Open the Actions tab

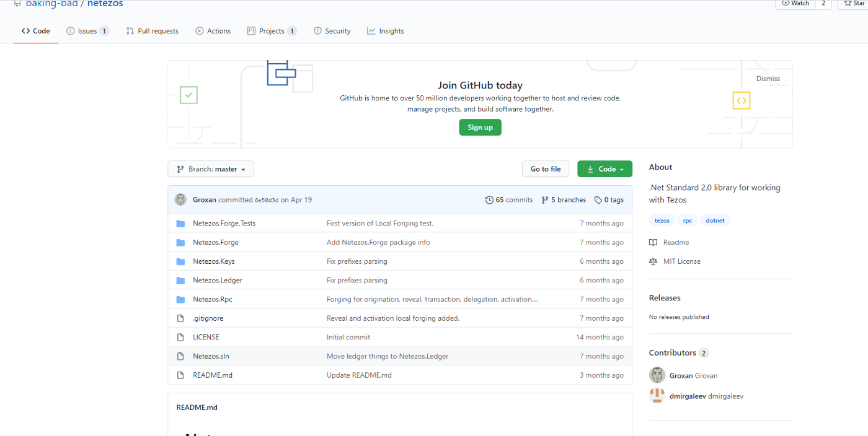coord(213,31)
